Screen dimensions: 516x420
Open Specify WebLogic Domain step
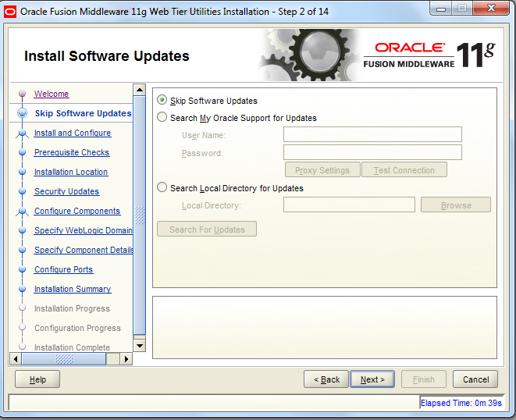[84, 230]
